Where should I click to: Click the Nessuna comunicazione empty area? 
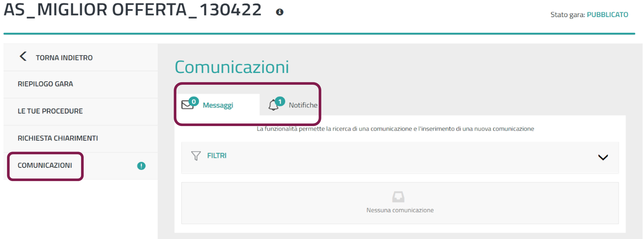400,203
